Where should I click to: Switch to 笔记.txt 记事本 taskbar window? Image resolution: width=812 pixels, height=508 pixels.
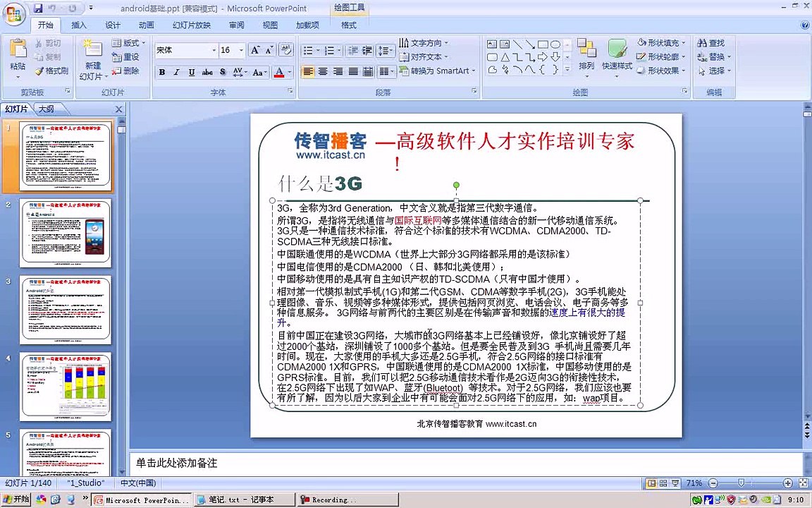coord(244,500)
